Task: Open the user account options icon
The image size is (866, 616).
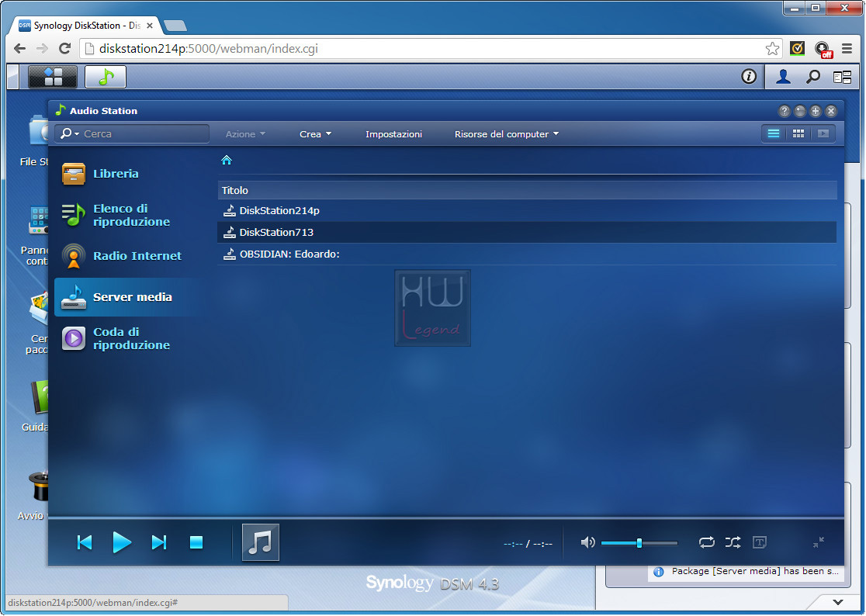Action: click(783, 77)
